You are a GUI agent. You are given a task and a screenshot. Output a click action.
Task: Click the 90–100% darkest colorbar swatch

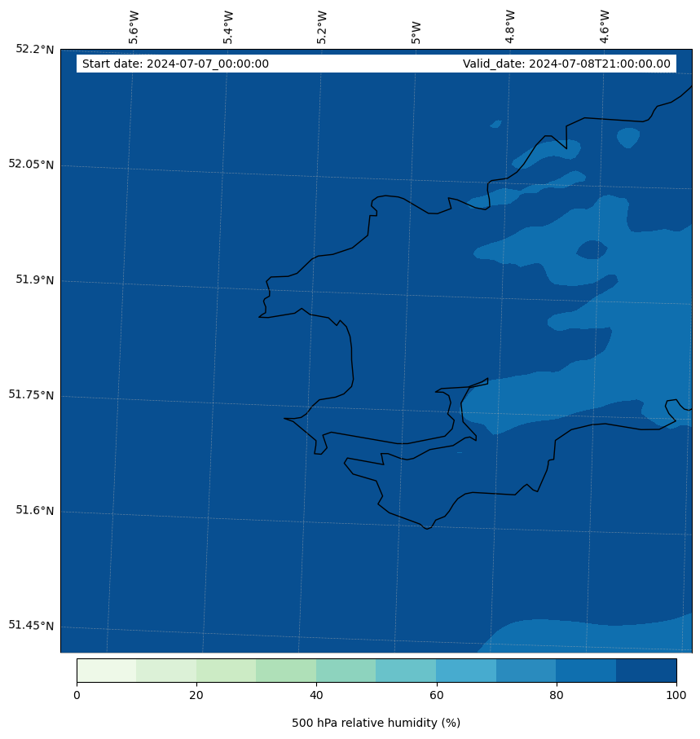tap(646, 671)
